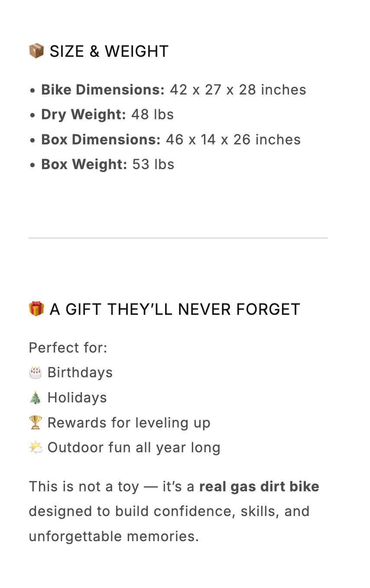
Task: Click the 42 x 27 x 28 inches value
Action: coord(238,90)
